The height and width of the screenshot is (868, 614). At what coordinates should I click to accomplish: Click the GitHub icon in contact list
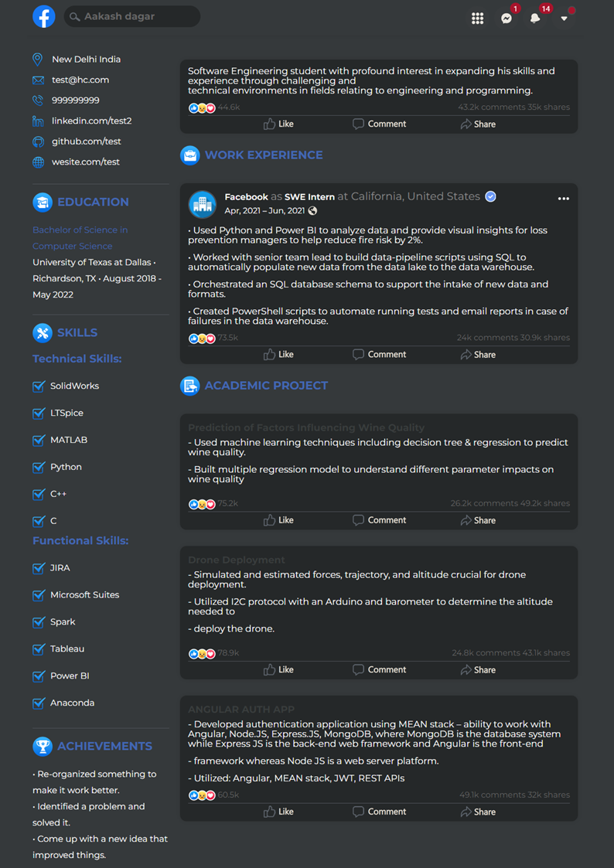[38, 141]
